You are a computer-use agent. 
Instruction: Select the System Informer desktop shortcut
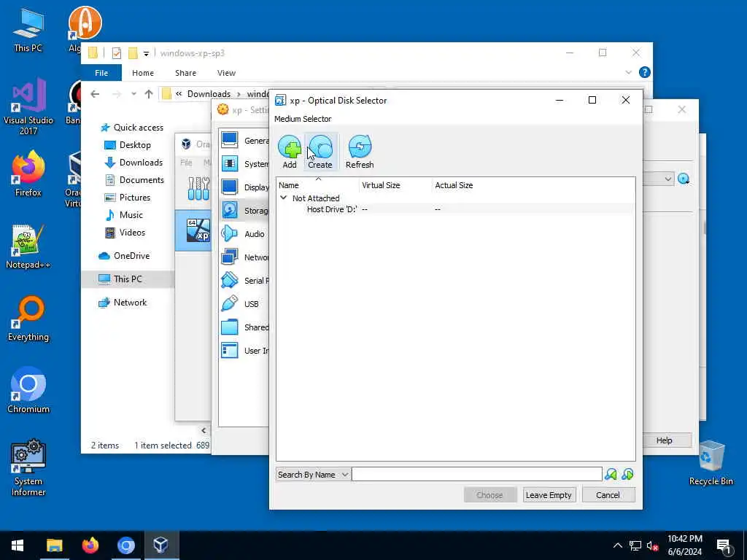coord(28,467)
